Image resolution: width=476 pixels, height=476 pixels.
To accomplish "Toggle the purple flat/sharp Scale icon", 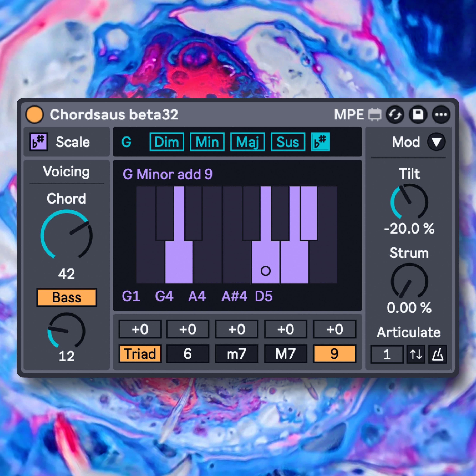I will pyautogui.click(x=38, y=142).
